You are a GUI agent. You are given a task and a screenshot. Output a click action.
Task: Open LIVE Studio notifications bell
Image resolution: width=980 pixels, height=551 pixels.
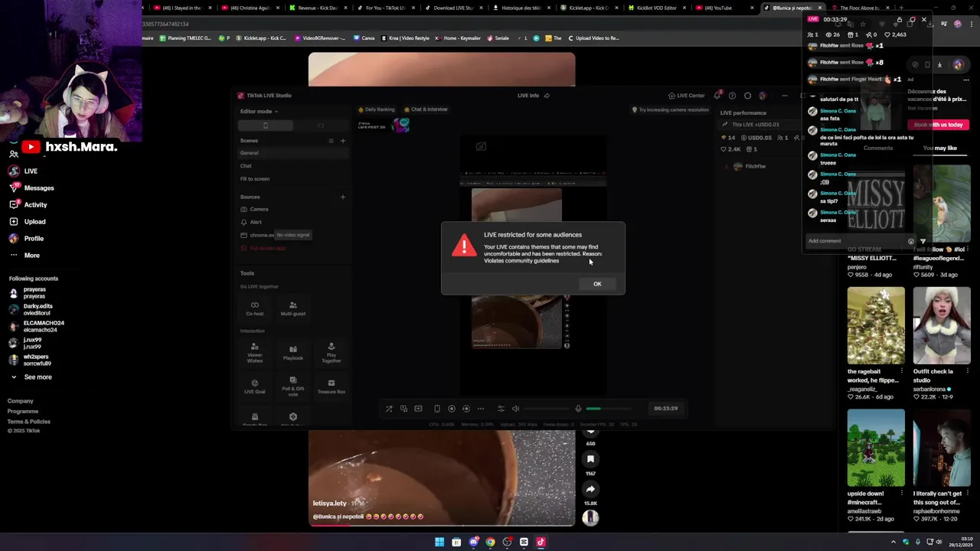pos(717,96)
